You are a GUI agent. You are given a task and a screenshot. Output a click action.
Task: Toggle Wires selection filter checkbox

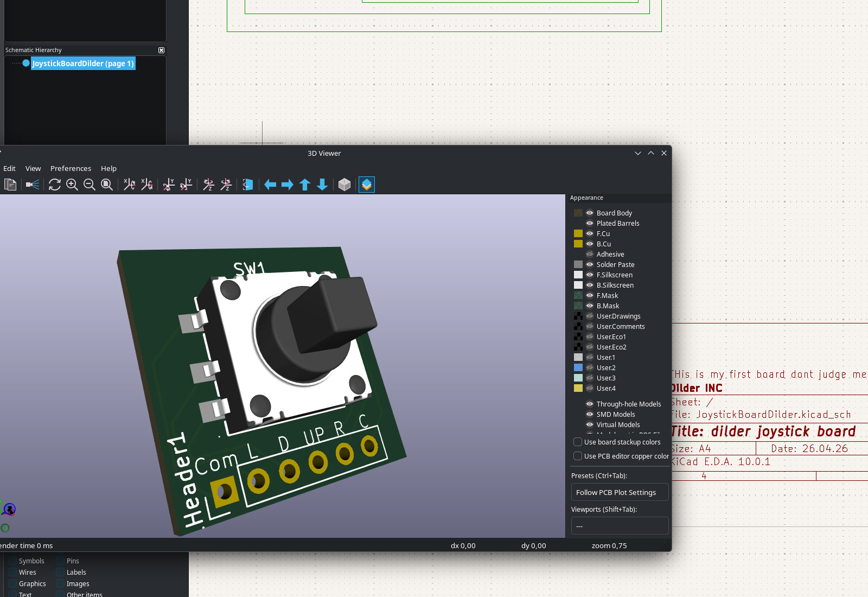click(12, 572)
